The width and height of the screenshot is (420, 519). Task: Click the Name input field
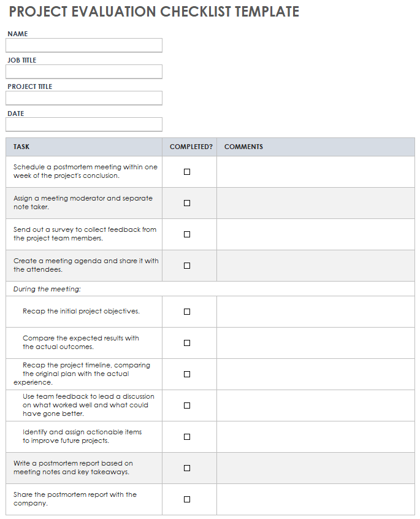click(x=84, y=45)
